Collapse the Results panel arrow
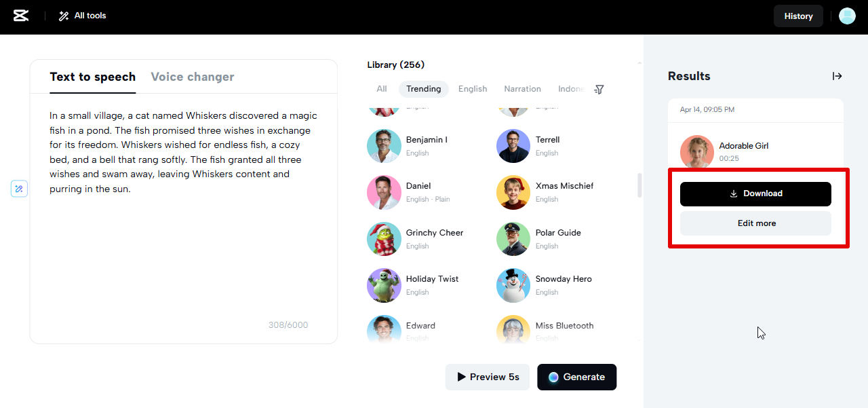Screen dimensions: 868x408 pyautogui.click(x=837, y=76)
